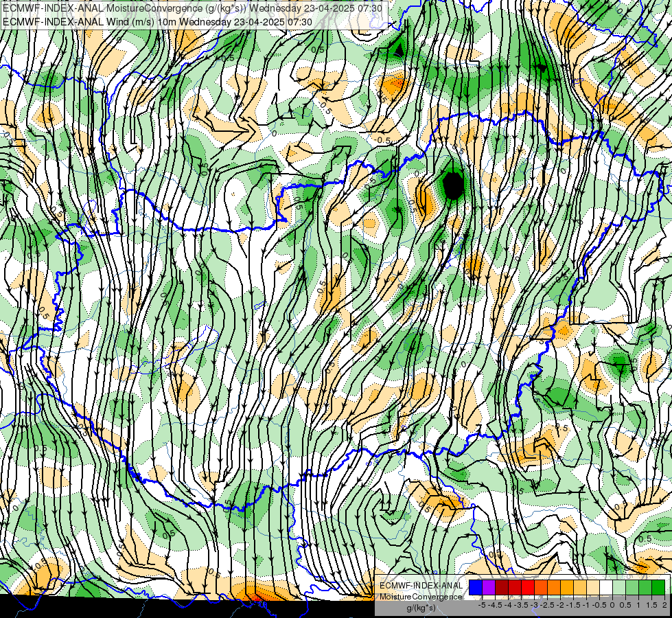Pick the white legend swatch near zero
Viewport: 672px width, 618px height.
tap(606, 587)
